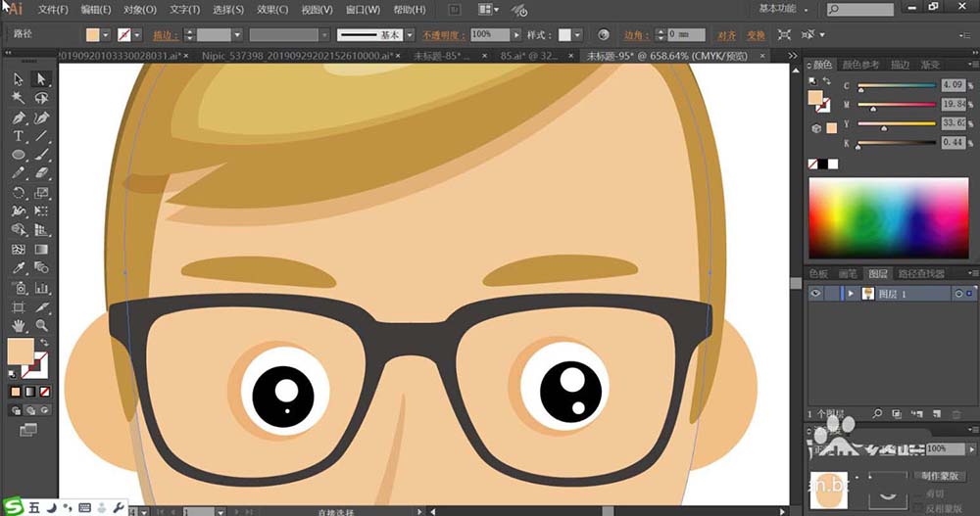Image resolution: width=980 pixels, height=516 pixels.
Task: Set fill mode to Gradient button
Action: point(30,392)
